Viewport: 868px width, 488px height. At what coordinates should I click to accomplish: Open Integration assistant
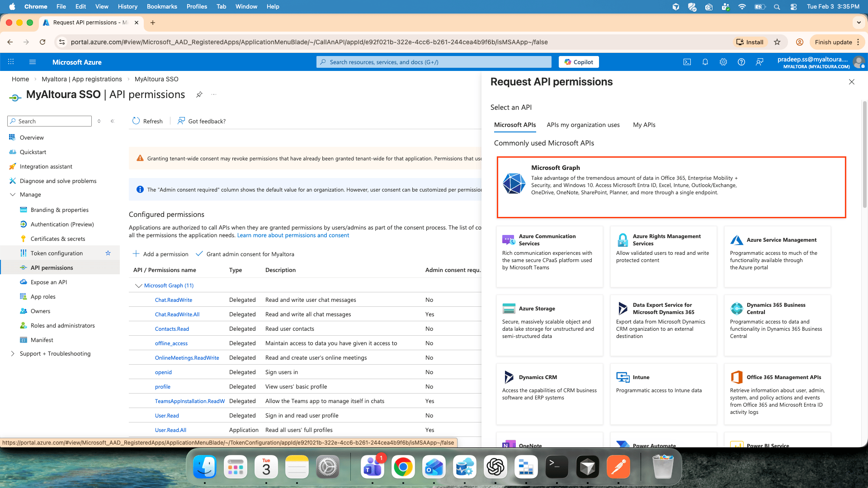pyautogui.click(x=46, y=166)
